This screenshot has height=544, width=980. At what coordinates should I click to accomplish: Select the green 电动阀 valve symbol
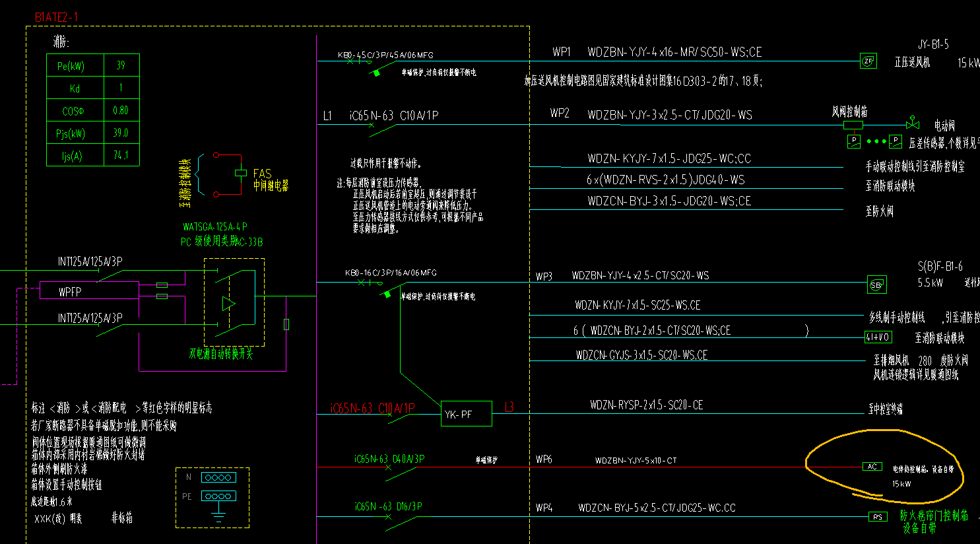click(x=913, y=124)
